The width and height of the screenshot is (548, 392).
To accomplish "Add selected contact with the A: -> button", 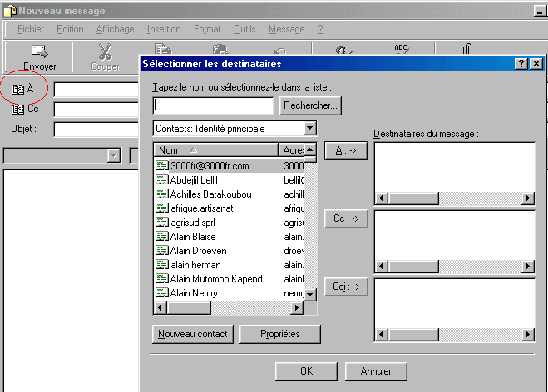I will click(x=346, y=150).
